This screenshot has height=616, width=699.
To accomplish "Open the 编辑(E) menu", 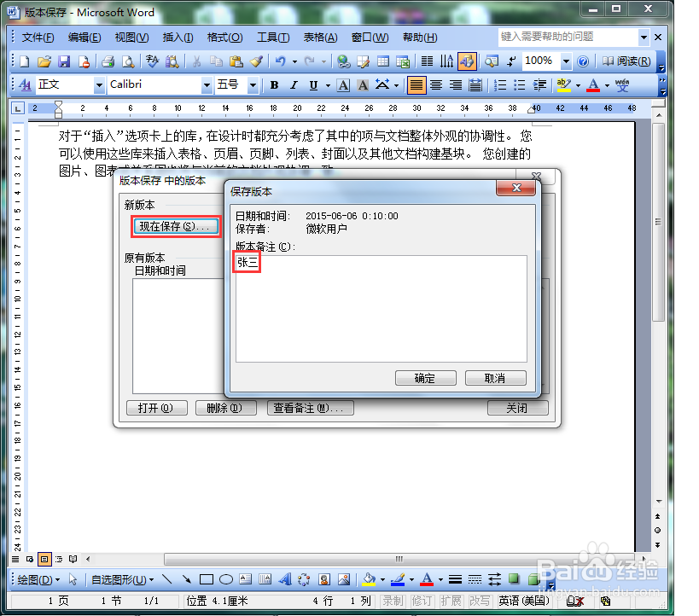I will point(84,38).
